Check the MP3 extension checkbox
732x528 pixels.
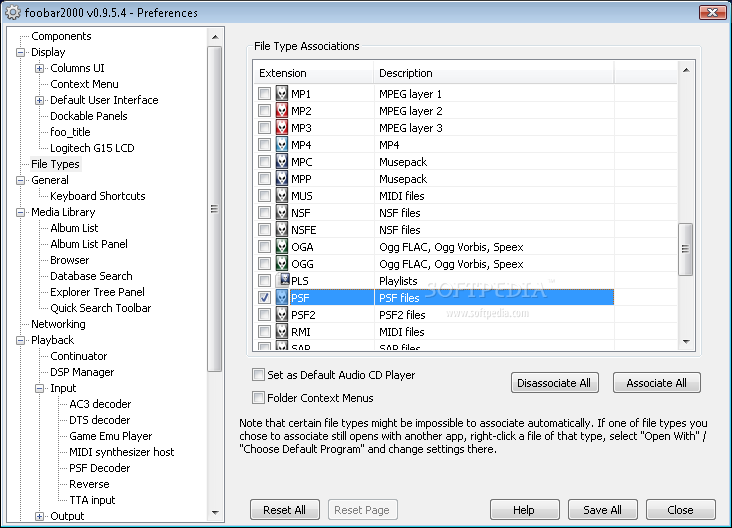(264, 127)
